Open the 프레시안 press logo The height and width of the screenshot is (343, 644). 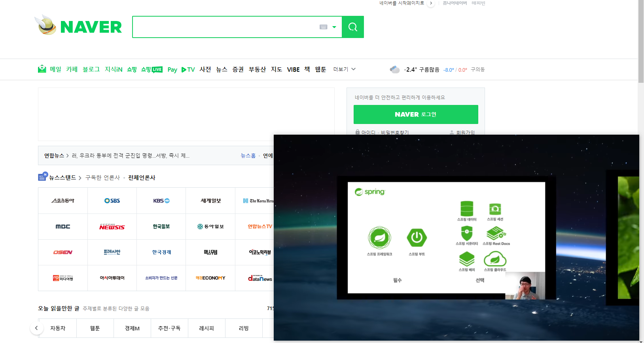pyautogui.click(x=112, y=252)
